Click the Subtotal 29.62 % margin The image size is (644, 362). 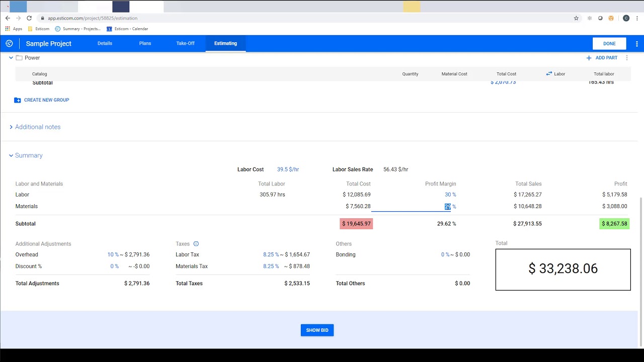tap(446, 224)
